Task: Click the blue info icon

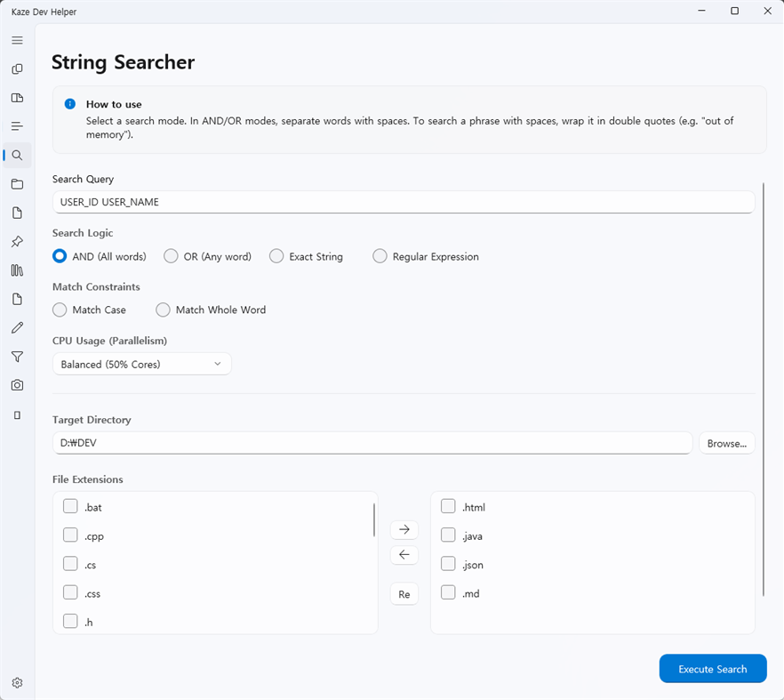Action: point(70,104)
